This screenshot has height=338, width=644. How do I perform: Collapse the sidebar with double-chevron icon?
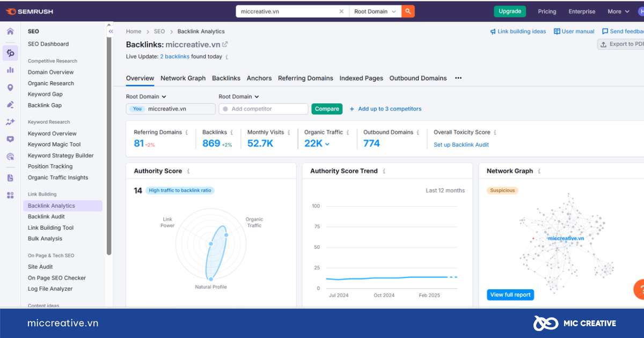[111, 32]
